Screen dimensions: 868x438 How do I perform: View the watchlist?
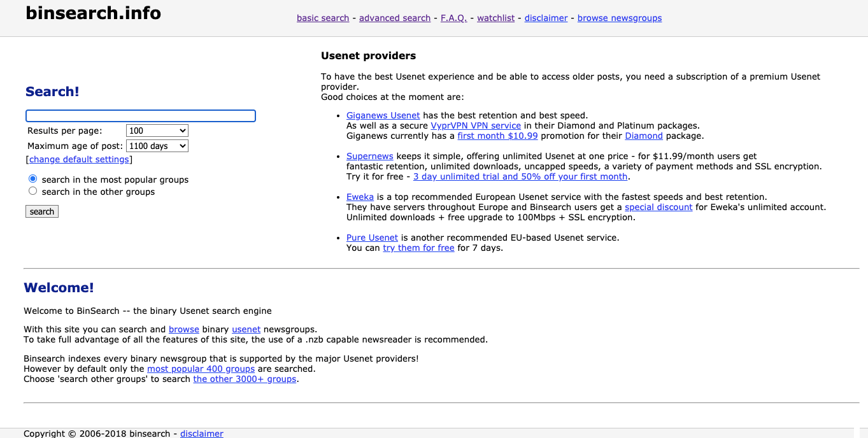pyautogui.click(x=495, y=18)
